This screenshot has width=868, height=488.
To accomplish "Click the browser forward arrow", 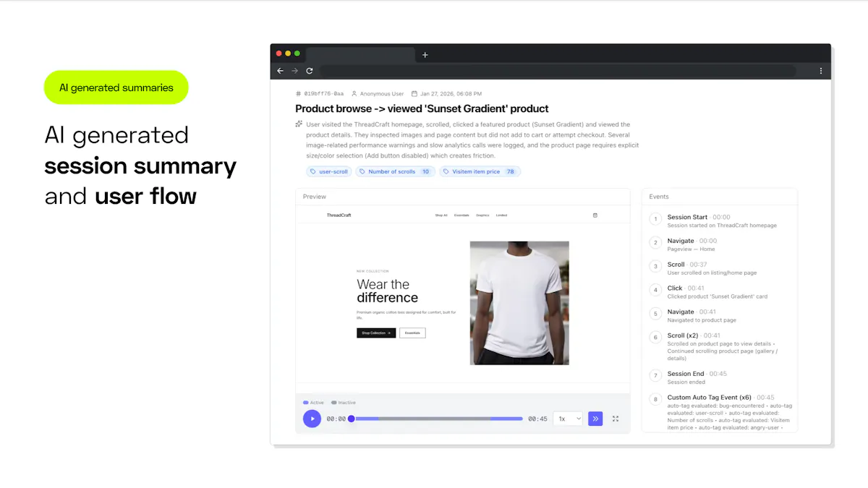I will (294, 71).
